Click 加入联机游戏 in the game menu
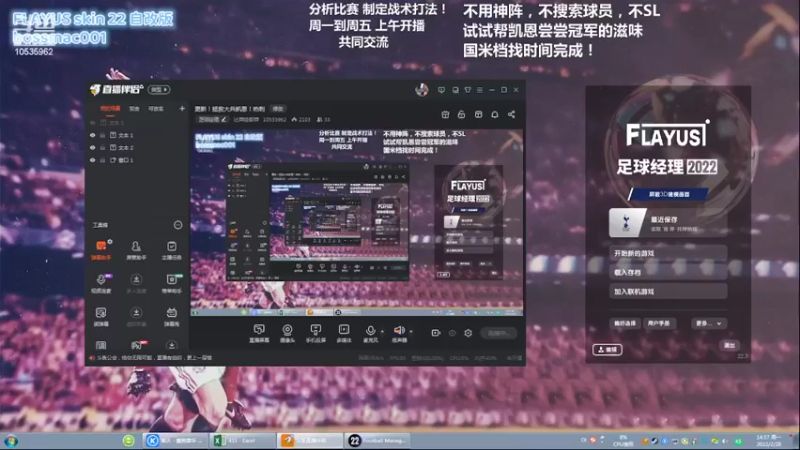 pyautogui.click(x=667, y=292)
